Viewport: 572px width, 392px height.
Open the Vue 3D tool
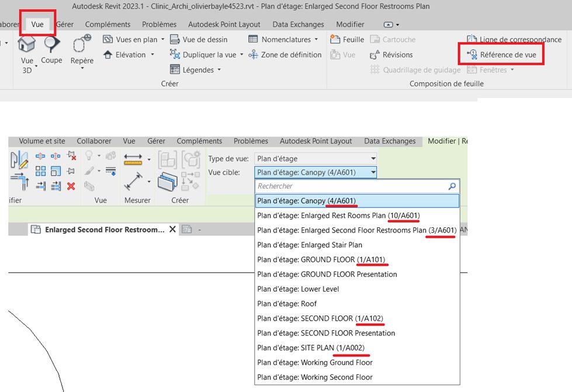click(x=27, y=54)
